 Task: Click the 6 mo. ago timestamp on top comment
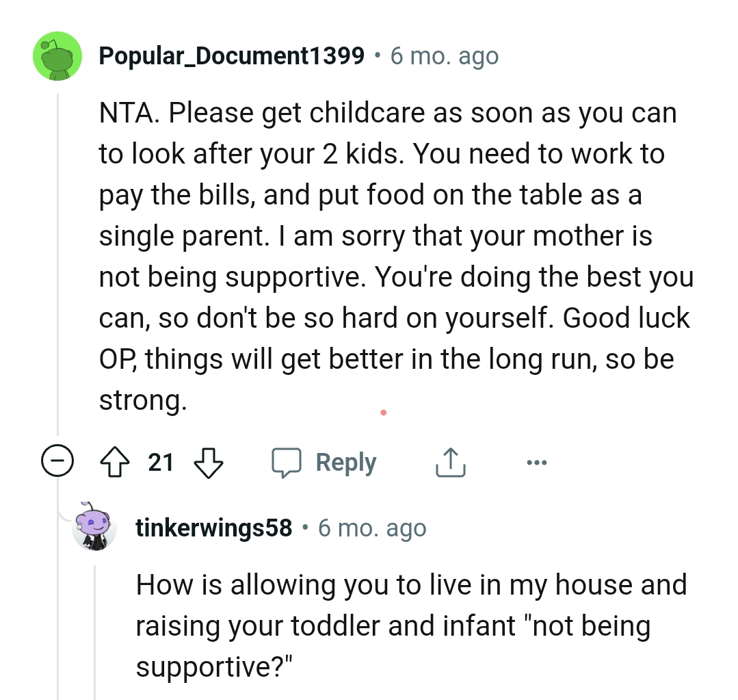tap(444, 57)
